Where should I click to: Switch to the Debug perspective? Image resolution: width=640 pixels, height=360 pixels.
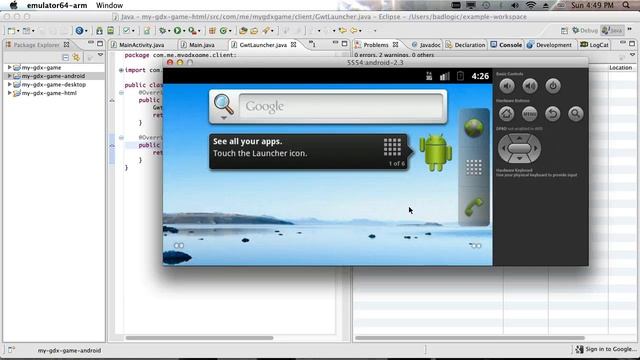[585, 31]
